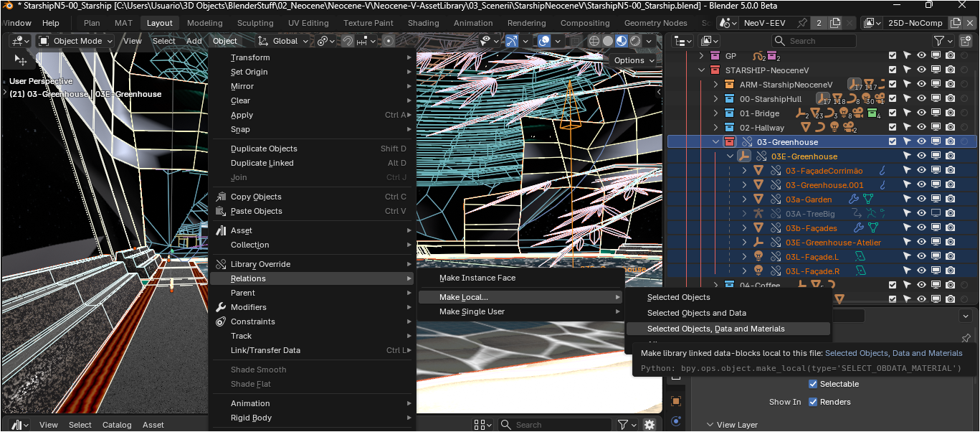Viewport: 980px width, 432px height.
Task: Pin the NeoV-EEV scene
Action: pos(801,23)
